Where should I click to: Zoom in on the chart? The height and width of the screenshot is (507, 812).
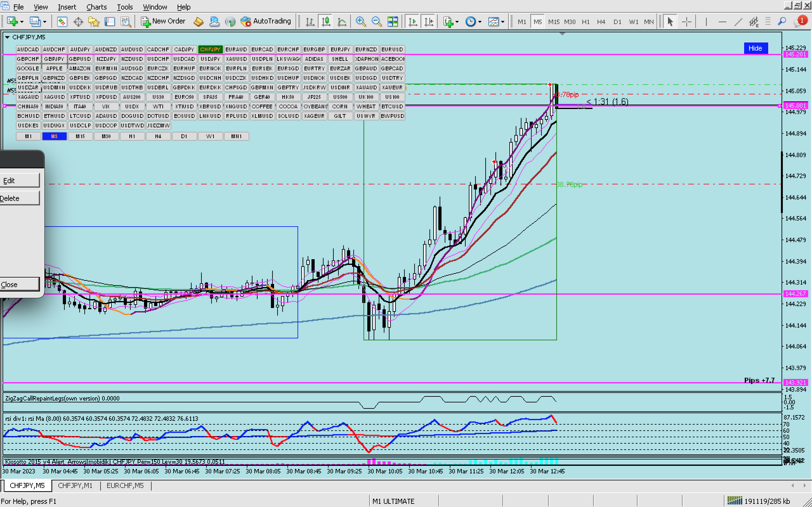point(360,22)
